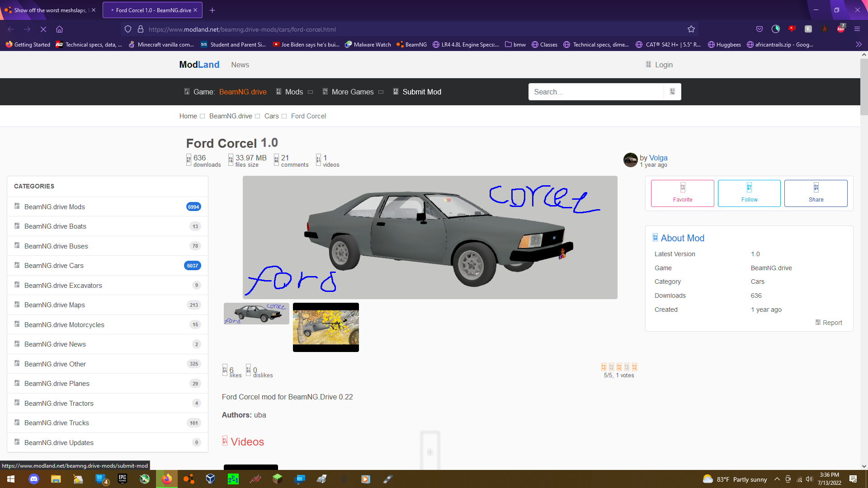Click the main Ford Corcel image
The height and width of the screenshot is (488, 868).
tap(430, 237)
